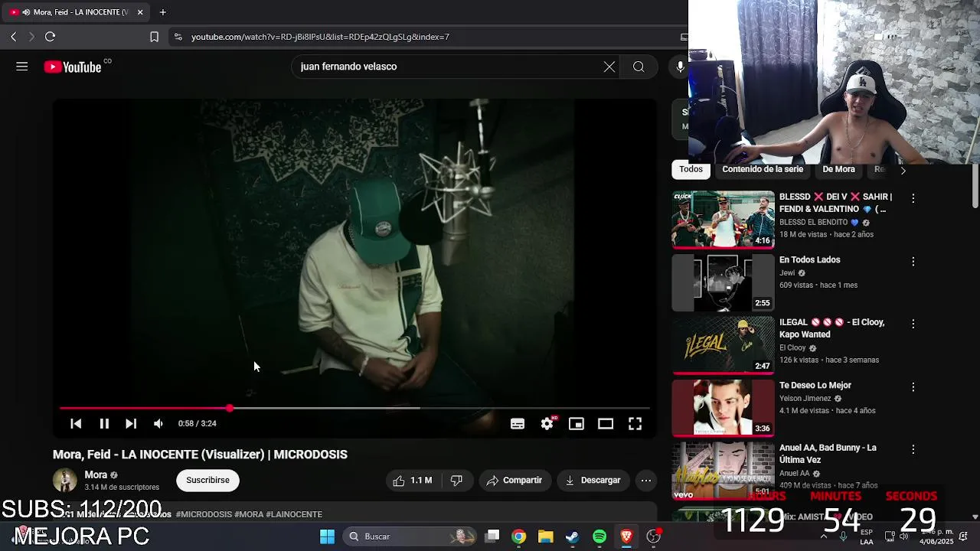Go back in the browser
The height and width of the screenshot is (551, 980).
tap(13, 37)
